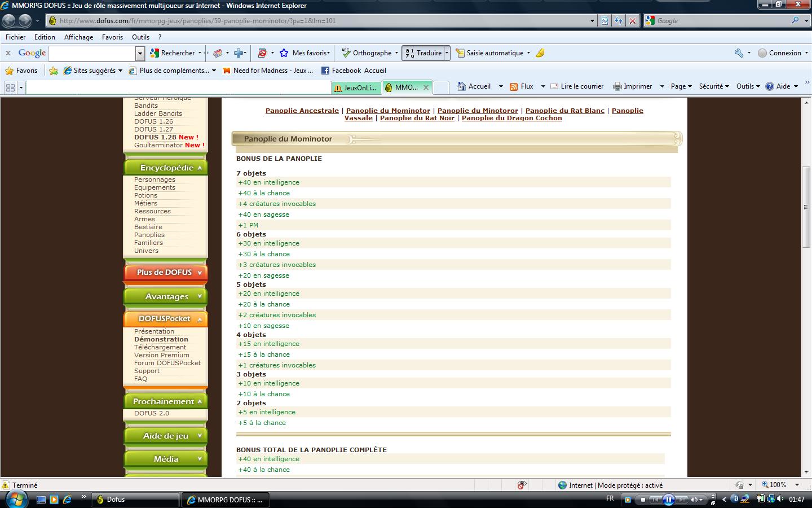812x508 pixels.
Task: Open the Aide help question mark icon
Action: click(x=770, y=86)
